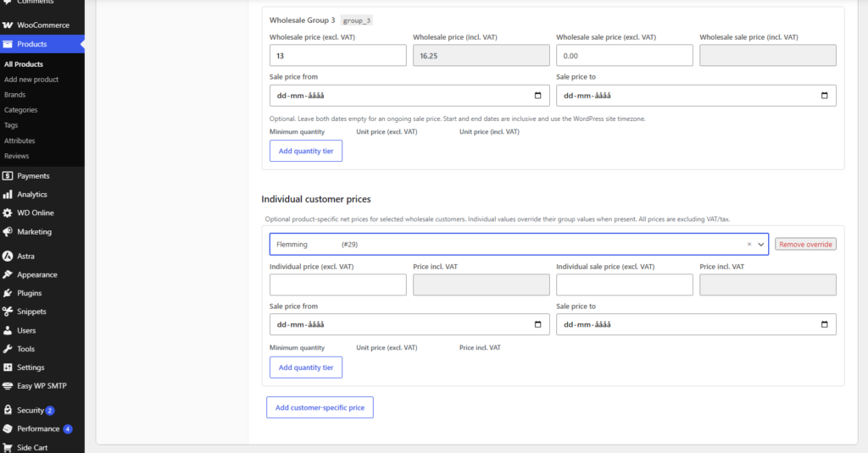
Task: Click the Price incl. VAT field beside Individual sale price
Action: click(x=768, y=285)
